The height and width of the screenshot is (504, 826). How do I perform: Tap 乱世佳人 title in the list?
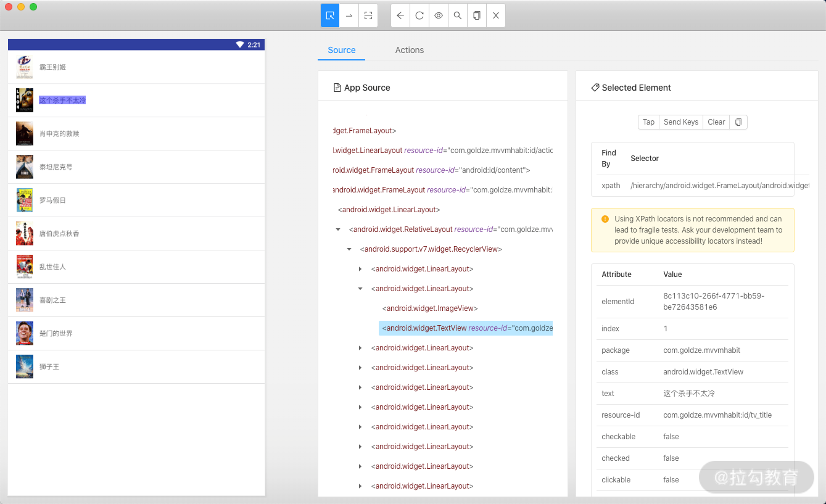click(x=52, y=267)
